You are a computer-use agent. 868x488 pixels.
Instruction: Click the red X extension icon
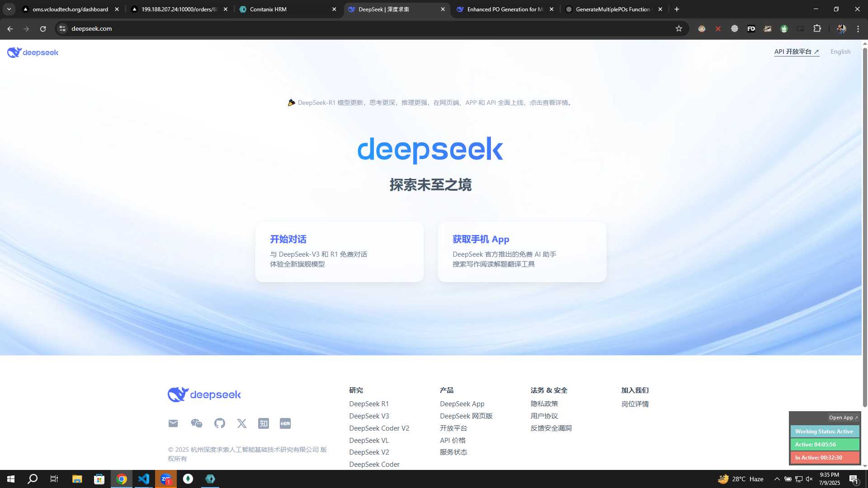[718, 28]
